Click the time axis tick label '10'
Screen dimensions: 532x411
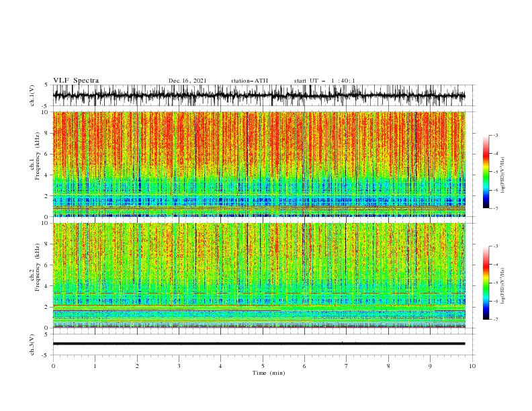tap(472, 366)
